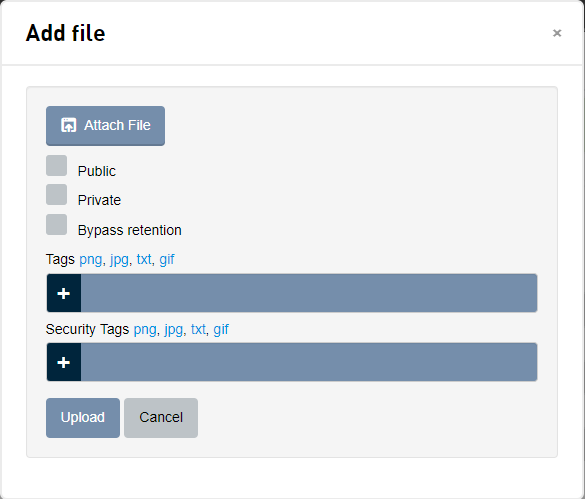
Task: Tick the Private checkbox
Action: 56,194
